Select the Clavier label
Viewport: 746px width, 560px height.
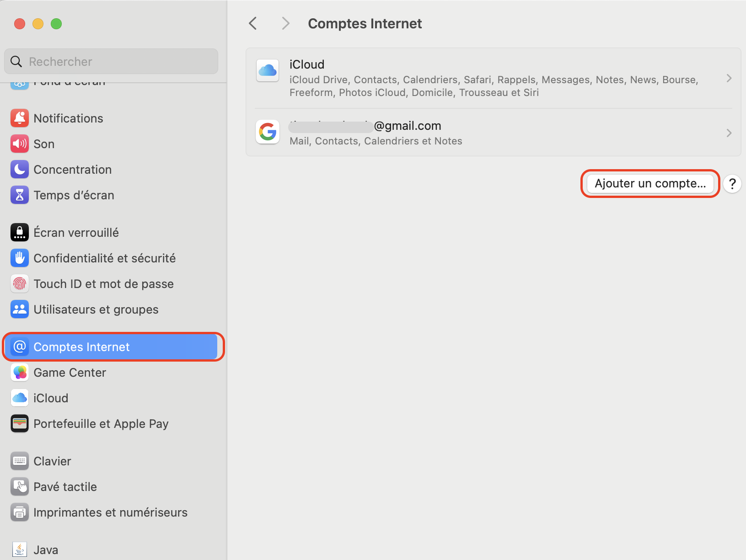click(x=53, y=461)
